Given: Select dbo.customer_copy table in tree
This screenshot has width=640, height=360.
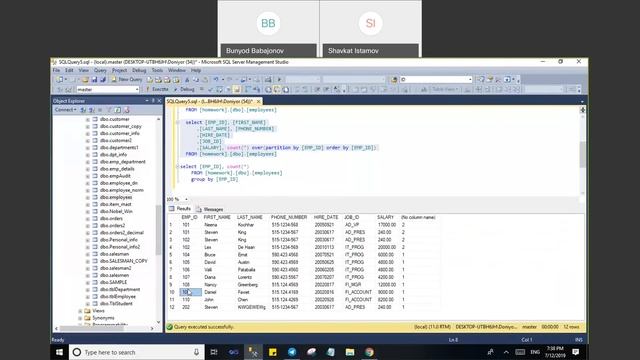Looking at the screenshot, I should pyautogui.click(x=120, y=126).
